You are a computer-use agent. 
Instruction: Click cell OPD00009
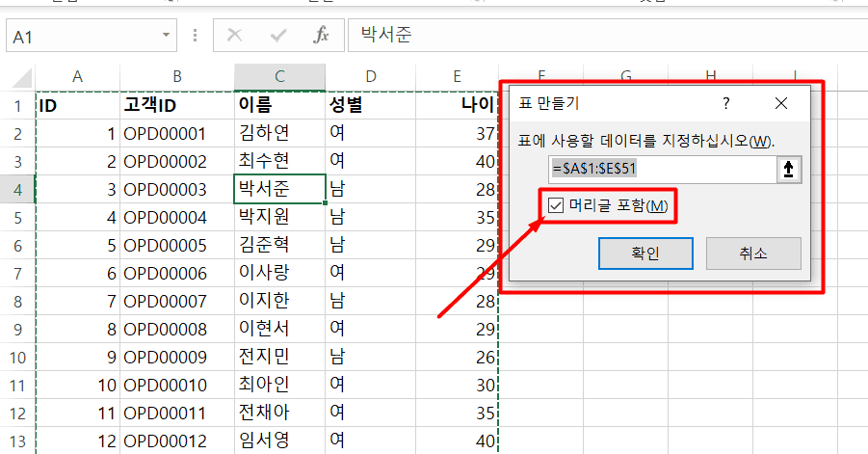click(x=177, y=357)
